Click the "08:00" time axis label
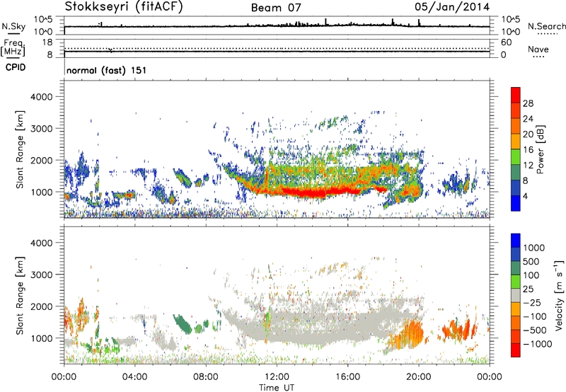566x392 pixels. click(x=205, y=377)
